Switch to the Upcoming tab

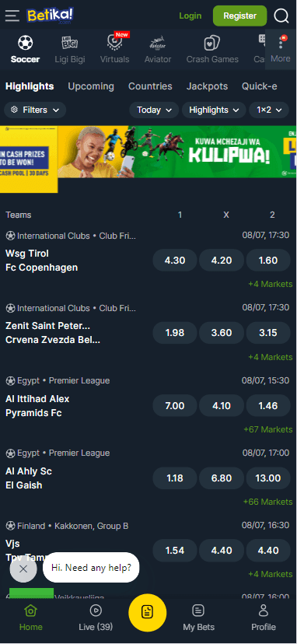pyautogui.click(x=91, y=86)
